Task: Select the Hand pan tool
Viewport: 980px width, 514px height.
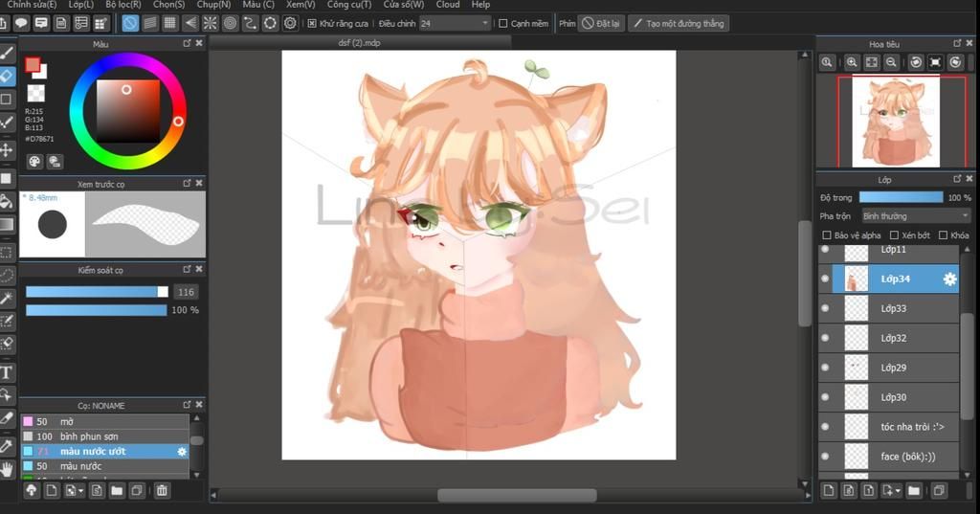Action: point(7,469)
